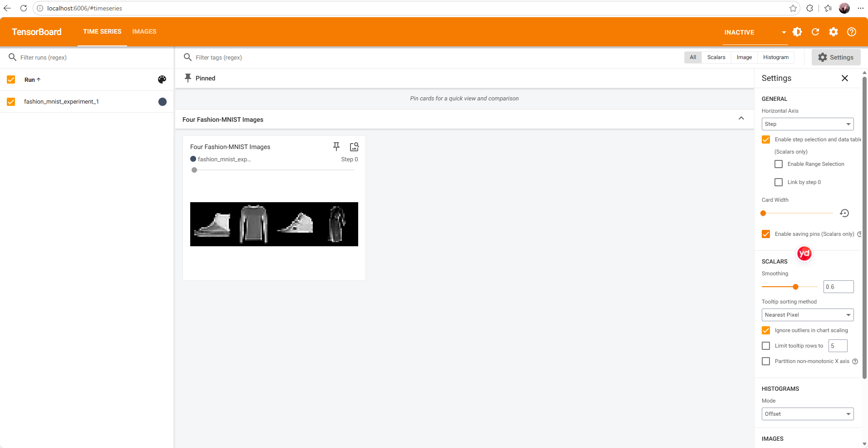Image resolution: width=868 pixels, height=448 pixels.
Task: Click the Smoothing value field showing 0.6
Action: pyautogui.click(x=838, y=287)
